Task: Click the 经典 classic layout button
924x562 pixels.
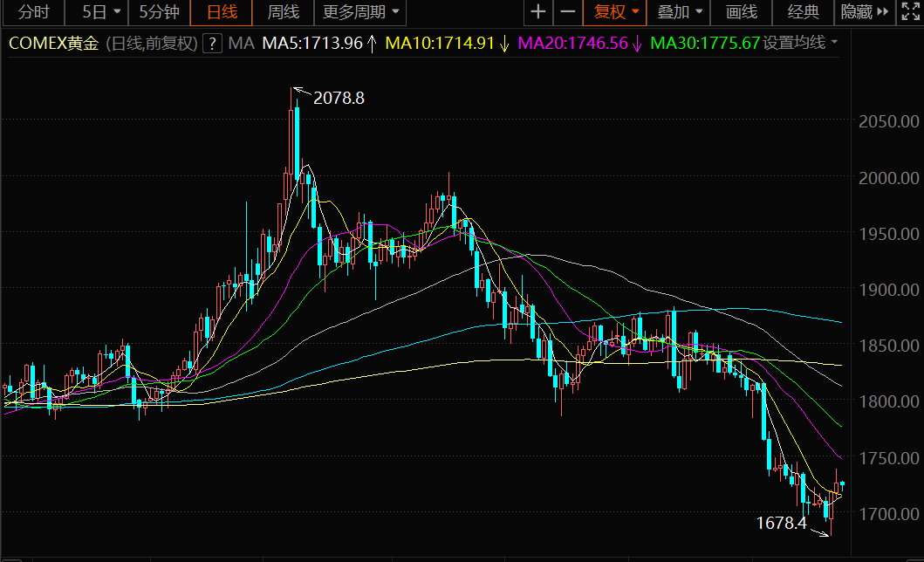Action: [x=804, y=12]
